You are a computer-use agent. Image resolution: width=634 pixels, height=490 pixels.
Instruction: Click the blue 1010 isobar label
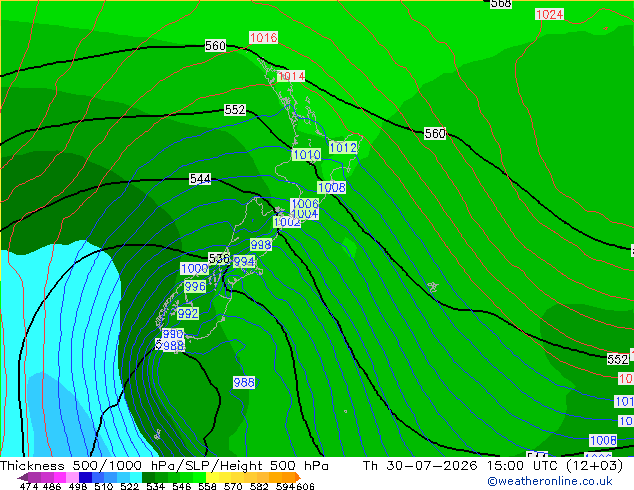[307, 154]
